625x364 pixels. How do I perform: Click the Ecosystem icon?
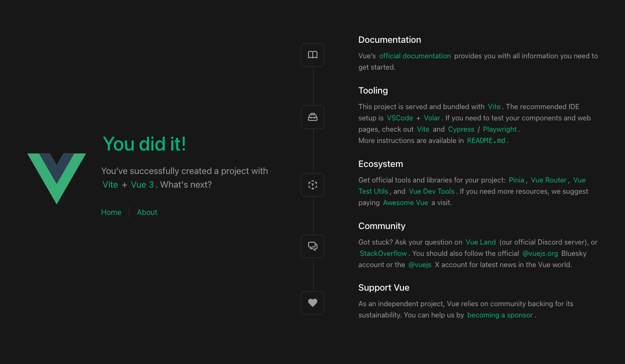[x=313, y=185]
